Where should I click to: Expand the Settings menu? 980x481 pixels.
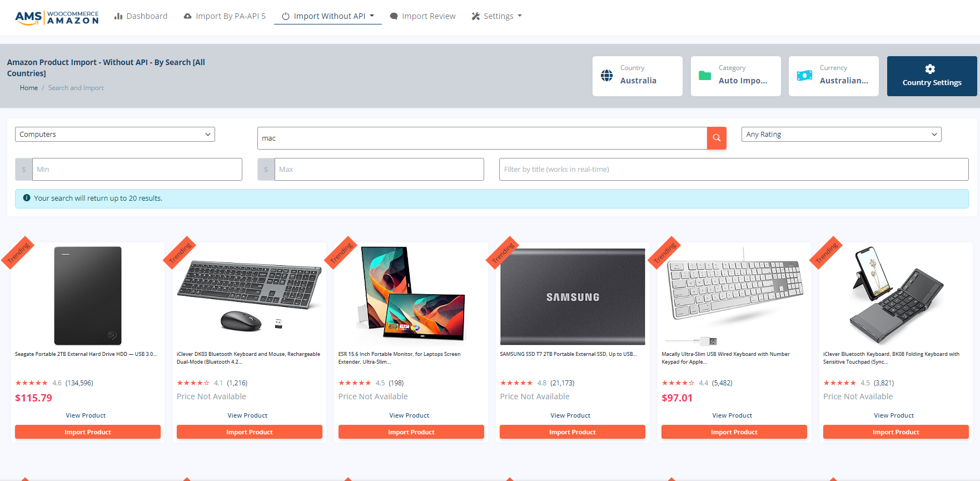(497, 16)
